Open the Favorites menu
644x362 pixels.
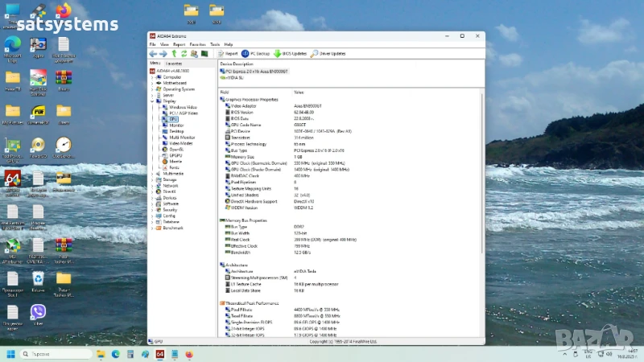197,44
